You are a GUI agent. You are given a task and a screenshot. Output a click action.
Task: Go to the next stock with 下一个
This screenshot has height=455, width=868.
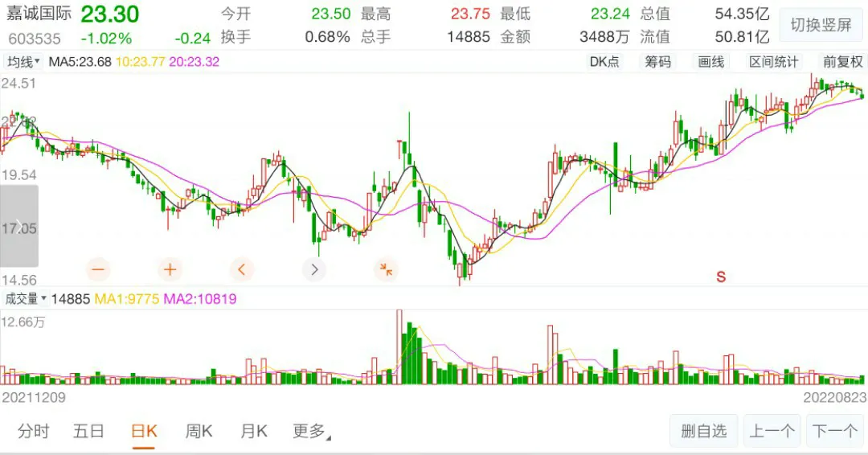pos(835,432)
